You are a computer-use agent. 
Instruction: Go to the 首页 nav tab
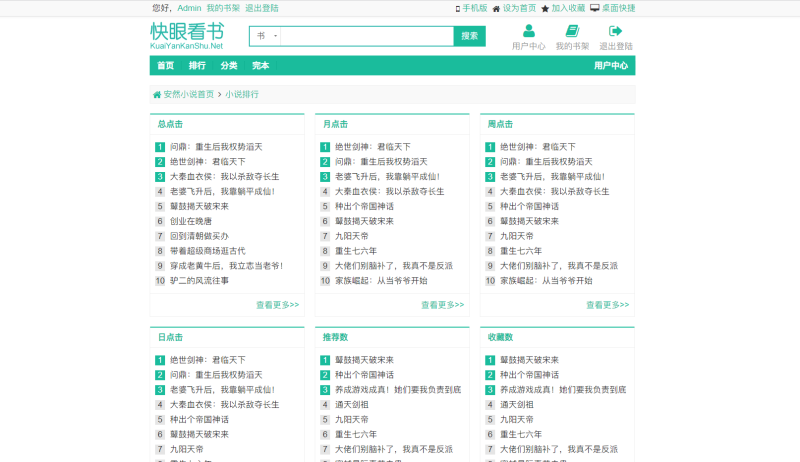click(x=165, y=65)
